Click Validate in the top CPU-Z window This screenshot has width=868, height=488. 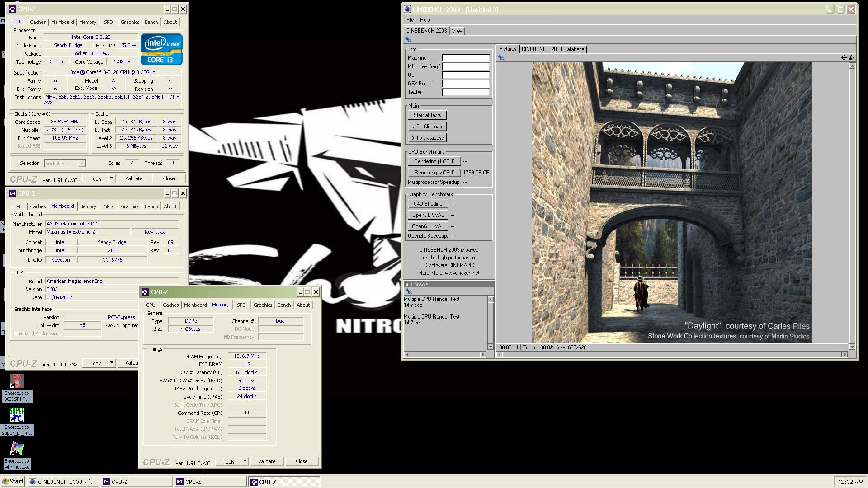point(134,178)
